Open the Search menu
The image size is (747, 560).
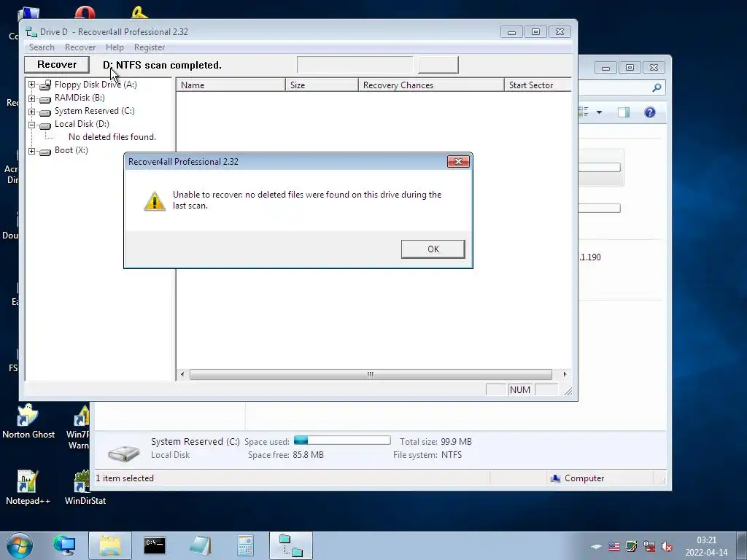[42, 47]
